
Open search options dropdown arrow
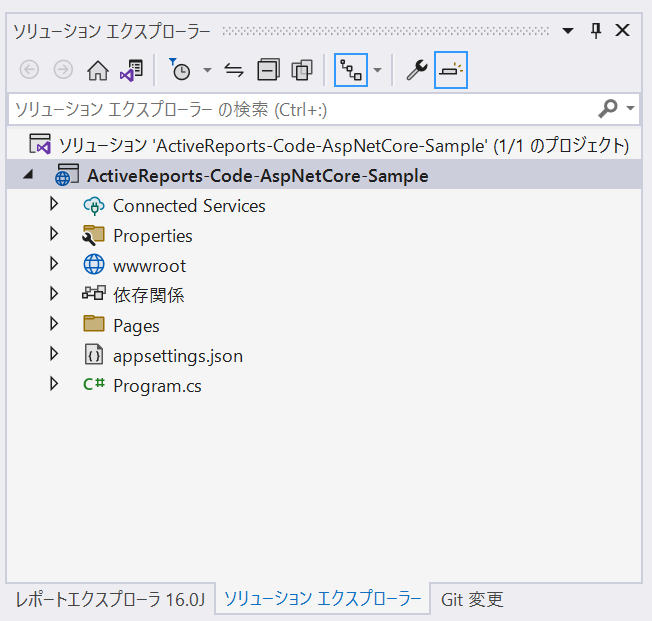(630, 108)
